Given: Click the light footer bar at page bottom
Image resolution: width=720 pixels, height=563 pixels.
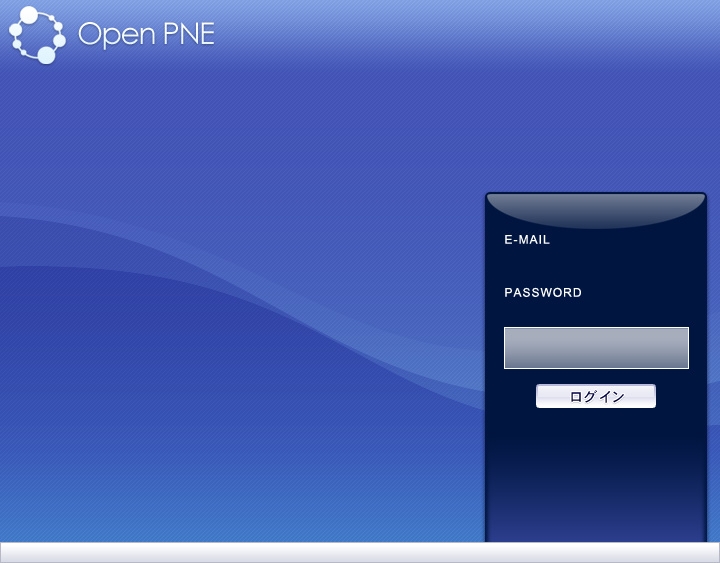Looking at the screenshot, I should click(x=240, y=552).
